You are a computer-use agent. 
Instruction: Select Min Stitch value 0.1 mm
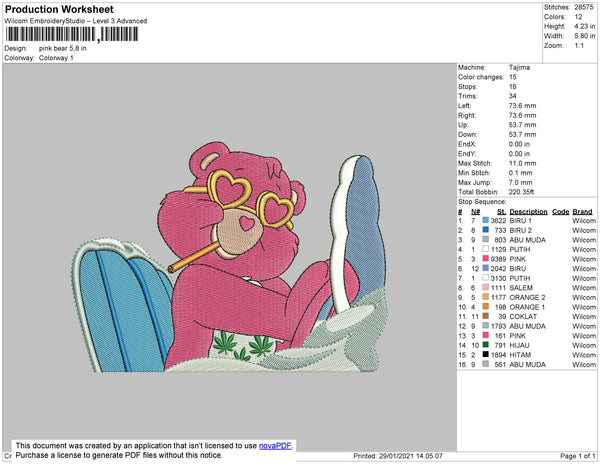(520, 173)
